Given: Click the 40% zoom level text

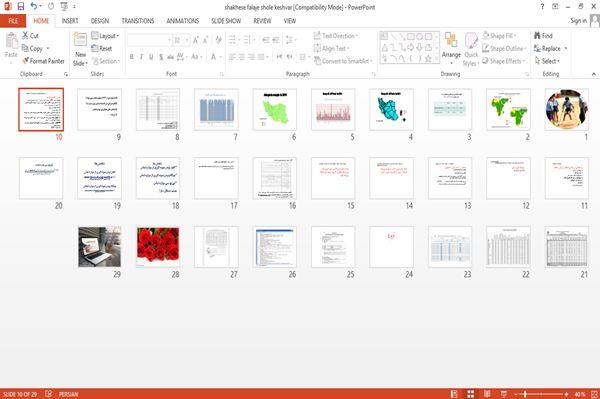Looking at the screenshot, I should 580,394.
